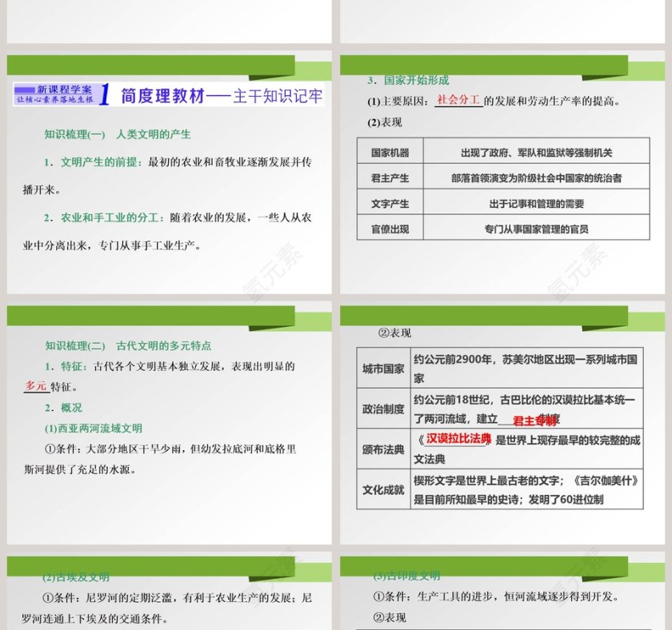672x630 pixels.
Task: Select the 简度理教材 slide title text
Action: click(221, 96)
